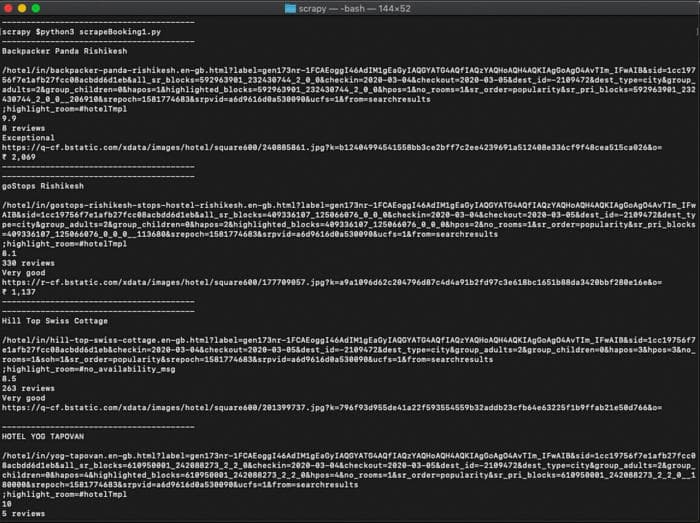Click 'Very good' under 263 reviews
The image size is (700, 523).
tap(24, 398)
